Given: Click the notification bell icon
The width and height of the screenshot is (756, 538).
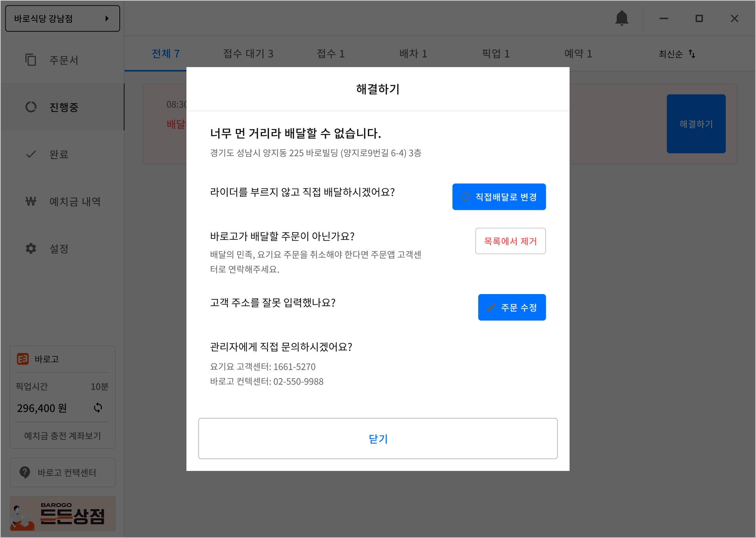Looking at the screenshot, I should 621,18.
